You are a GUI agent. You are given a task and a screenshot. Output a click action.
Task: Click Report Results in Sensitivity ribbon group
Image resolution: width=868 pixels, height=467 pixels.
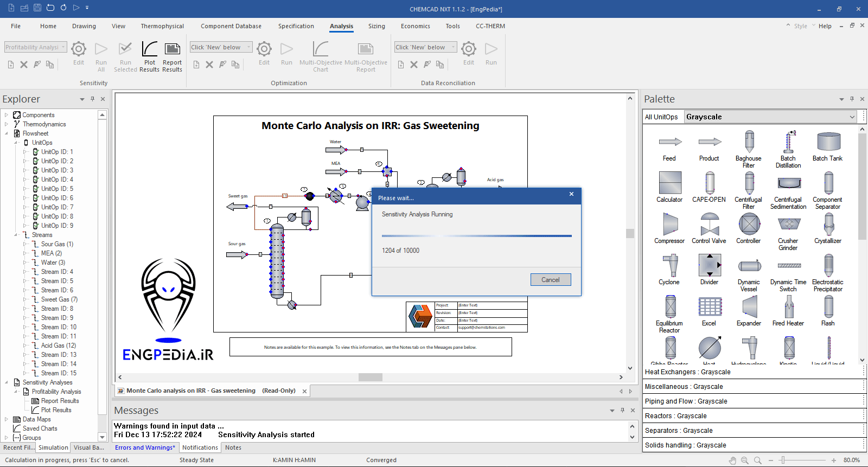[x=172, y=57]
